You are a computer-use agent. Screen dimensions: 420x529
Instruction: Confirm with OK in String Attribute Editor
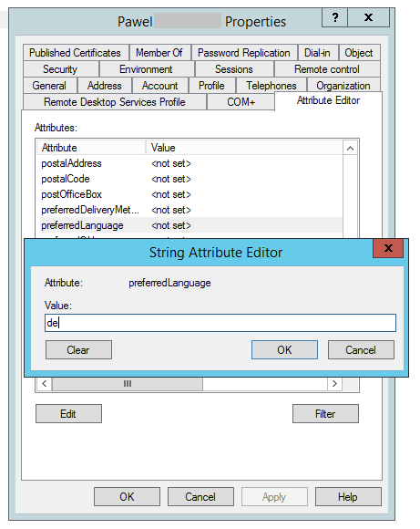(284, 350)
